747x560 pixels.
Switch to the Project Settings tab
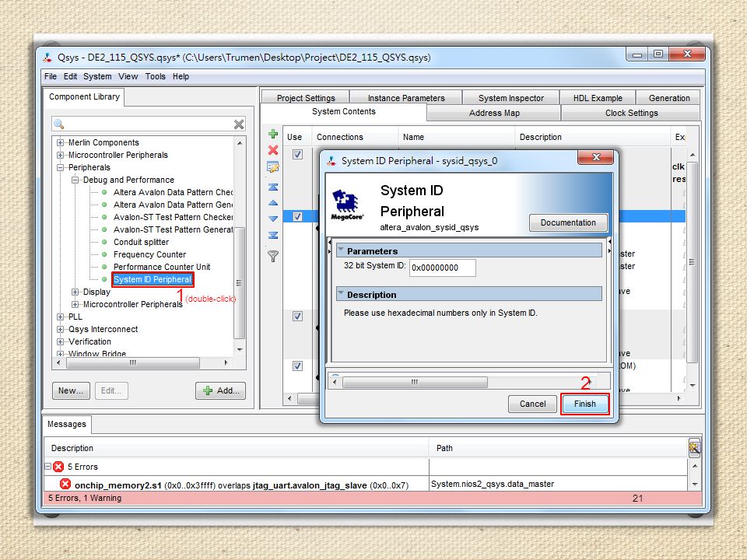[306, 98]
